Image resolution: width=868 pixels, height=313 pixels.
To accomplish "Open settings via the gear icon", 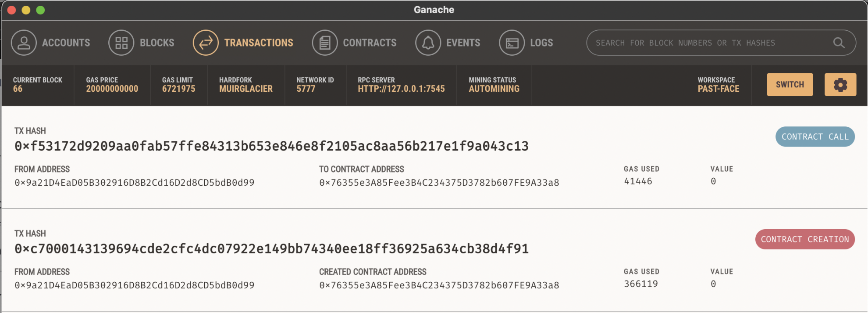I will [840, 85].
